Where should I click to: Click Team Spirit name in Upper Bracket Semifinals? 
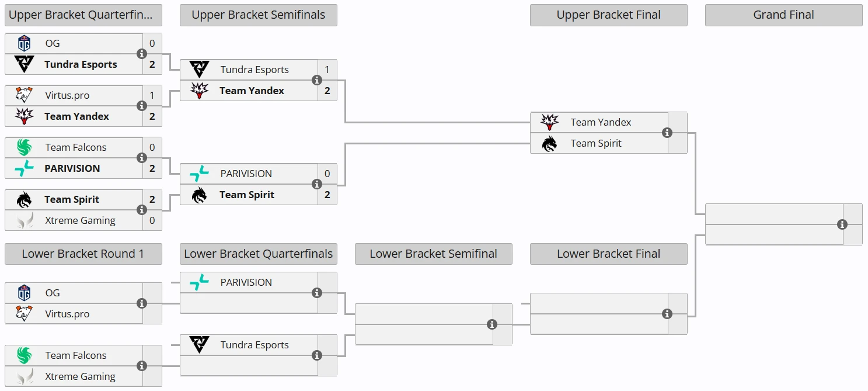[x=247, y=195]
